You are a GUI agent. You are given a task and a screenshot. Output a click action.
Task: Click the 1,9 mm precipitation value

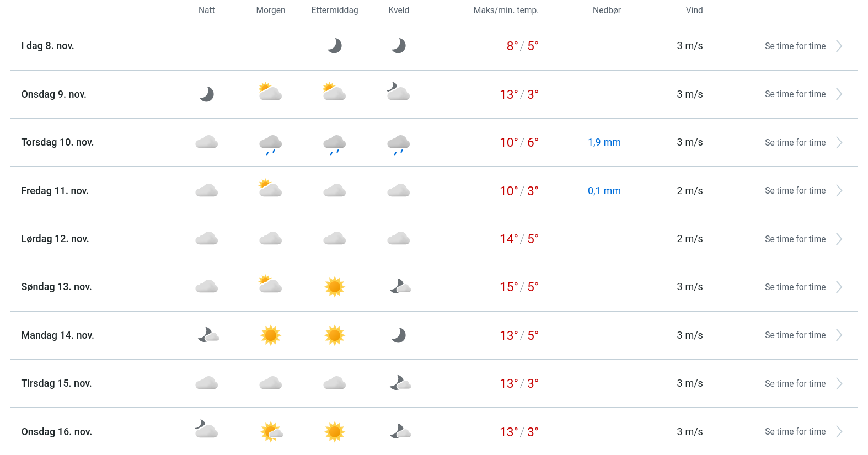[604, 142]
